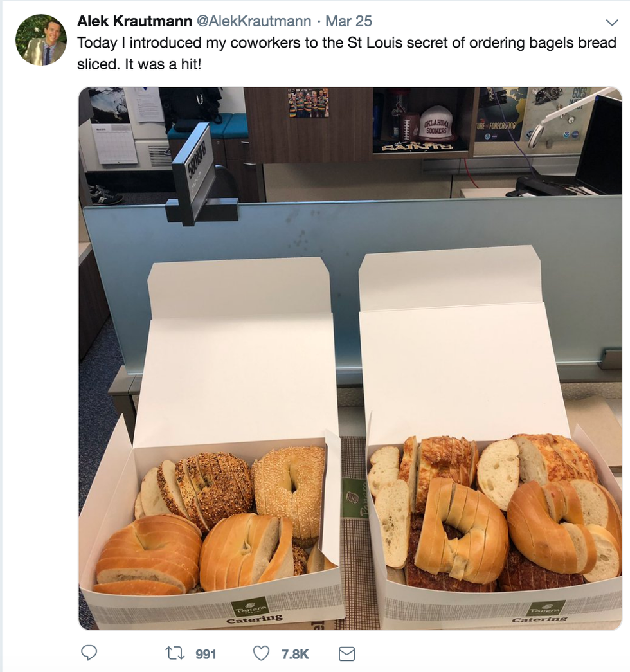Open the @AlekKrautmann handle link
Screen dimensions: 630x672
(x=254, y=21)
